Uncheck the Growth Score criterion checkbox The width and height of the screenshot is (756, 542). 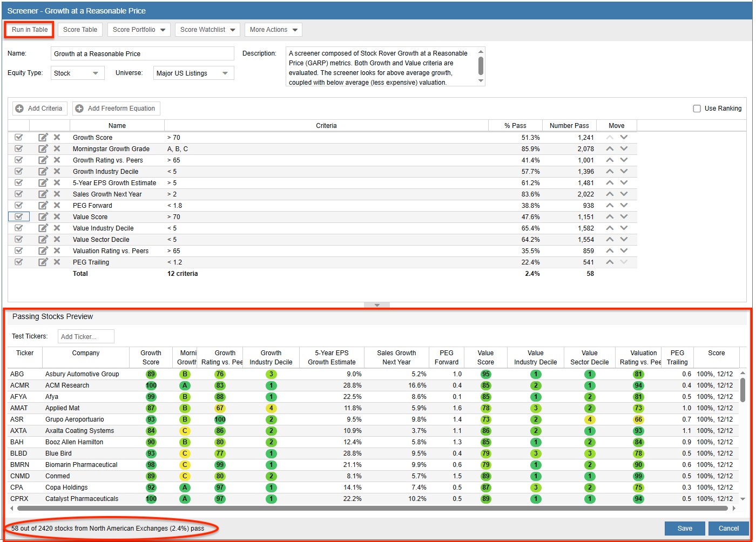coord(19,137)
